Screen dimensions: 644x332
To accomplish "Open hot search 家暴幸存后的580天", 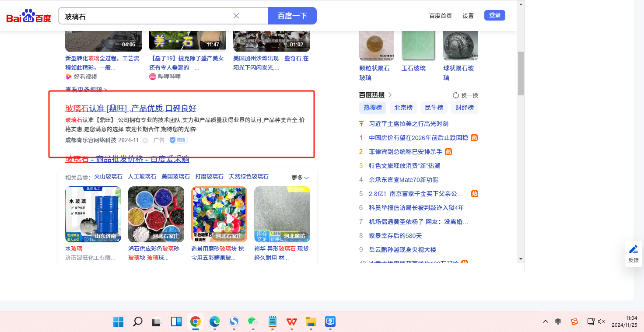I will (395, 236).
